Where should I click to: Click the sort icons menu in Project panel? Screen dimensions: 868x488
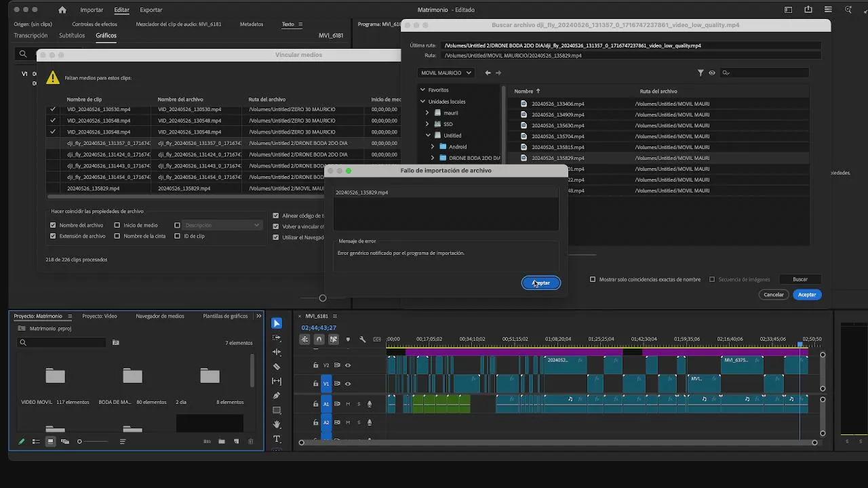click(123, 441)
